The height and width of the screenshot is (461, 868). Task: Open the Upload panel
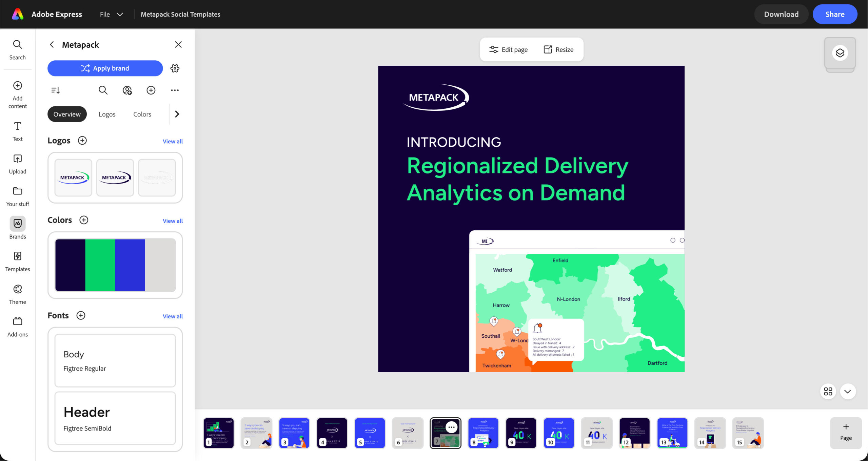click(17, 164)
